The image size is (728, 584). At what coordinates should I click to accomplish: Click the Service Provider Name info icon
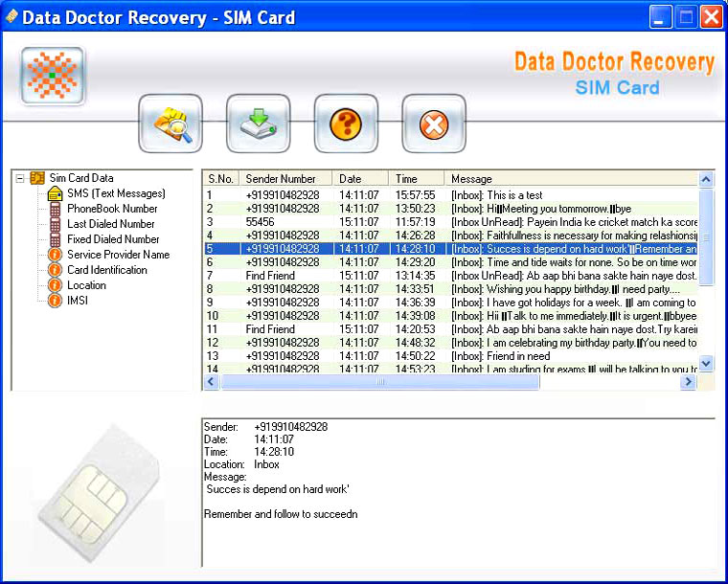coord(55,255)
